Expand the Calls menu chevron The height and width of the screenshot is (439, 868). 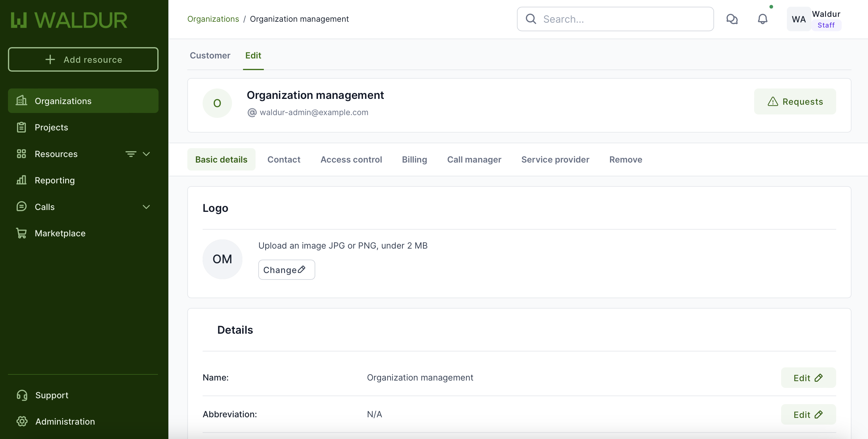click(x=146, y=207)
